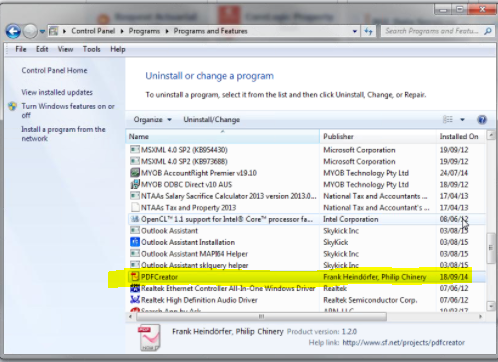498x362 pixels.
Task: Open View installed updates link
Action: pos(57,92)
